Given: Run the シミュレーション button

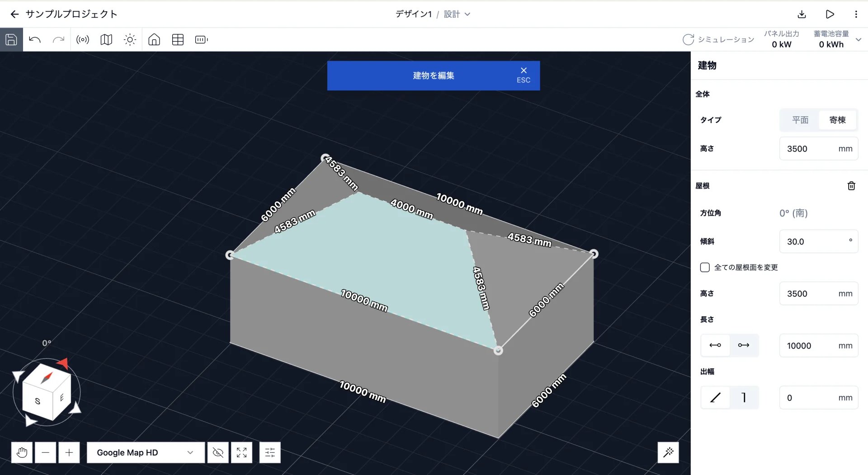Looking at the screenshot, I should 718,40.
